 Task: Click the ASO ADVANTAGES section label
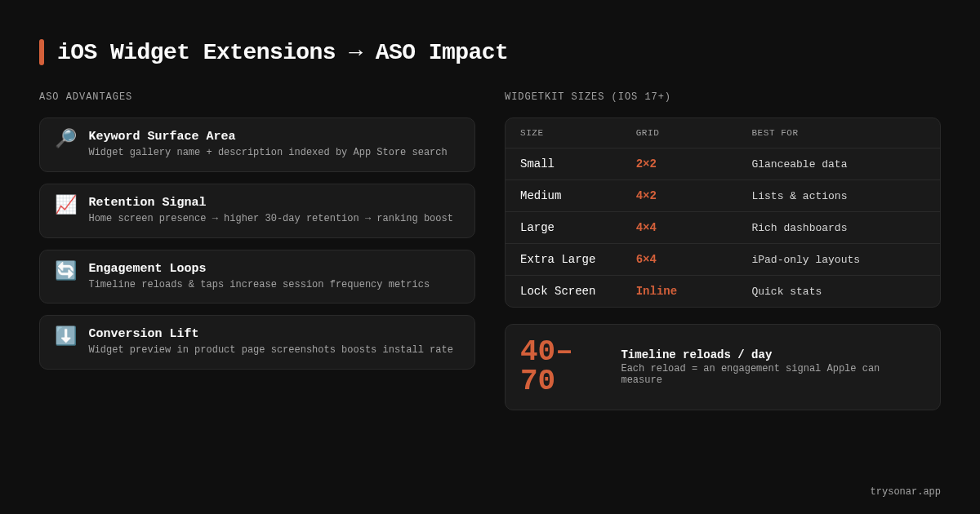point(86,97)
